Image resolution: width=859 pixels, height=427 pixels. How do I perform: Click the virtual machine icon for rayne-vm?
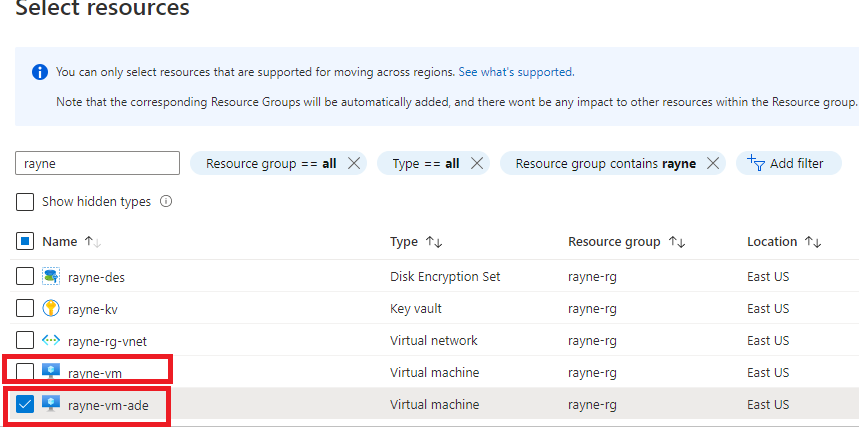[x=51, y=373]
